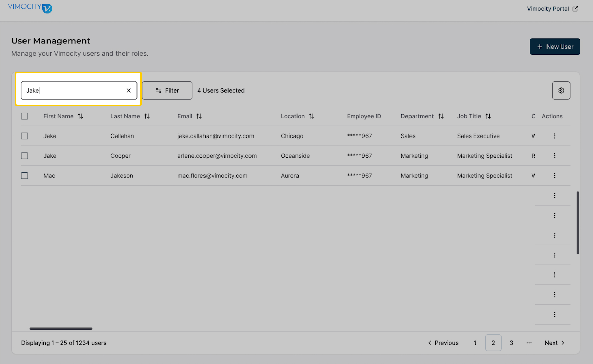Viewport: 593px width, 364px height.
Task: Sort by Job Title column
Action: 488,116
